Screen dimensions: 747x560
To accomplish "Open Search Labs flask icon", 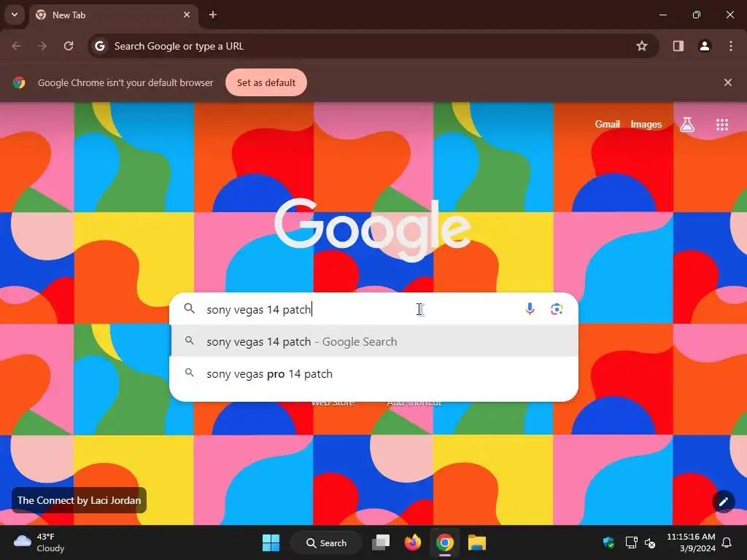I will point(687,125).
